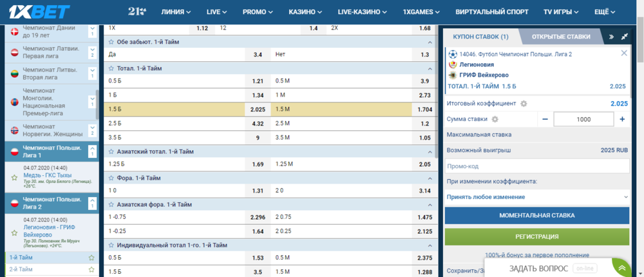644x277 pixels.
Task: Collapse the 'Фора. 1-й Тайм' section
Action: (430, 178)
